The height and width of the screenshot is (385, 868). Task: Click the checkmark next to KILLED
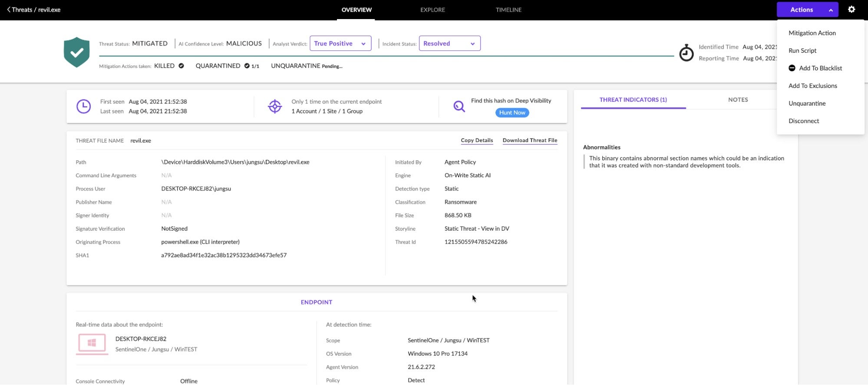[x=181, y=66]
